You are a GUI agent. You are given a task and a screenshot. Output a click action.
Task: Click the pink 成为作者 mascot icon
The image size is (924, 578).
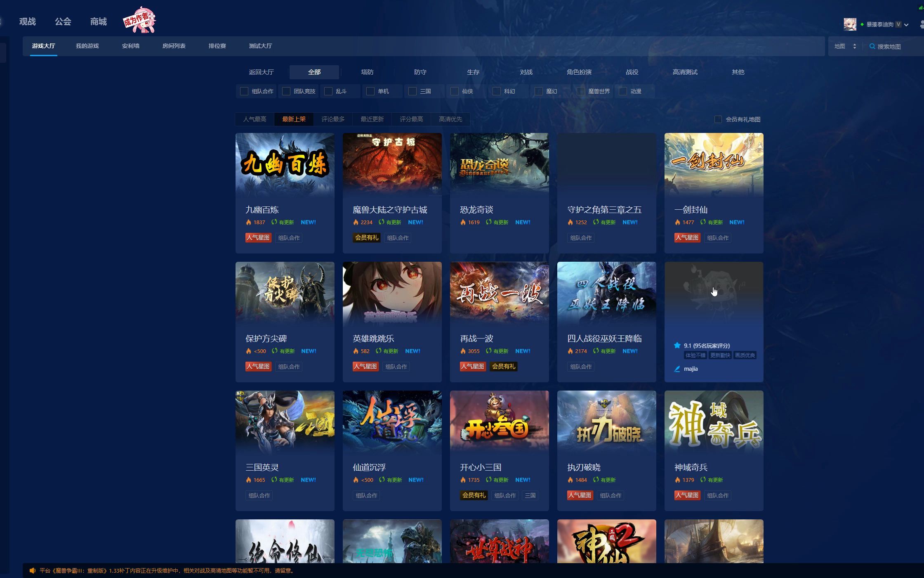pos(140,20)
